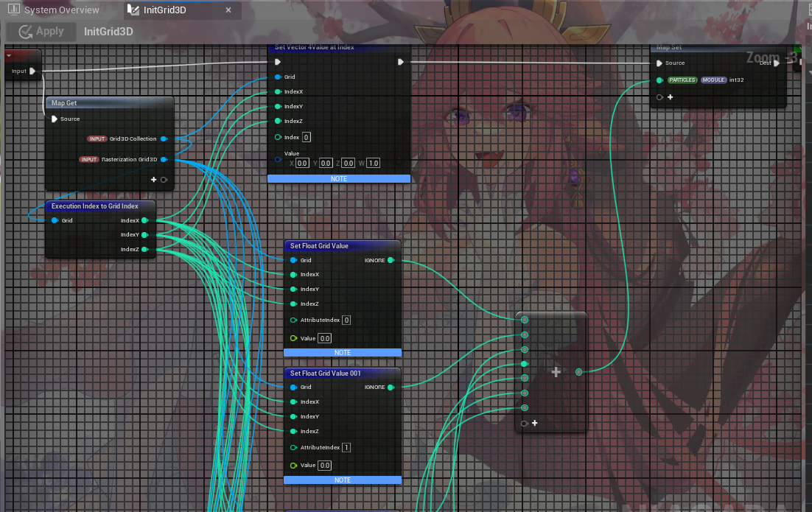Click the Grid input pin of Execution Index to Grid Index
The width and height of the screenshot is (812, 512).
[55, 220]
